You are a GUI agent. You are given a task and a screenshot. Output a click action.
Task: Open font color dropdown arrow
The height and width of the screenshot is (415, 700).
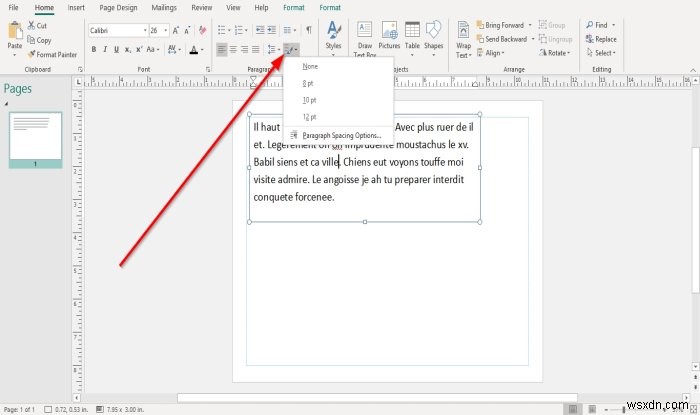[202, 50]
